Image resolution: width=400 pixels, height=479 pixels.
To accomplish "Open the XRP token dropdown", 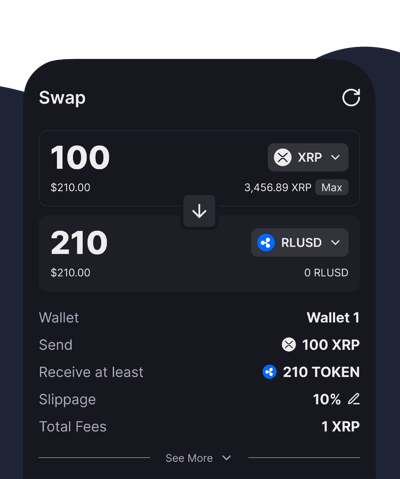I will (x=308, y=157).
